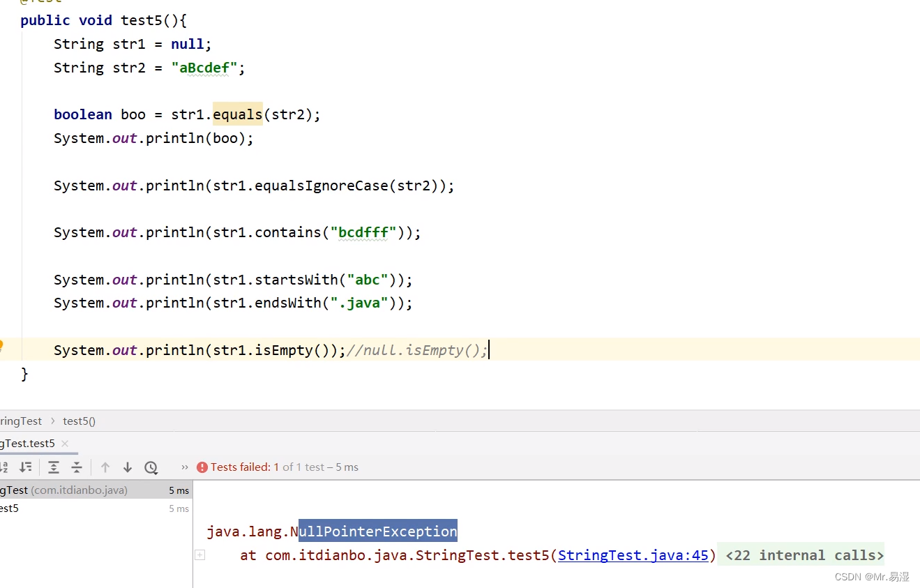Click the yellow intention bulb in editor gutter
920x588 pixels.
[1, 345]
